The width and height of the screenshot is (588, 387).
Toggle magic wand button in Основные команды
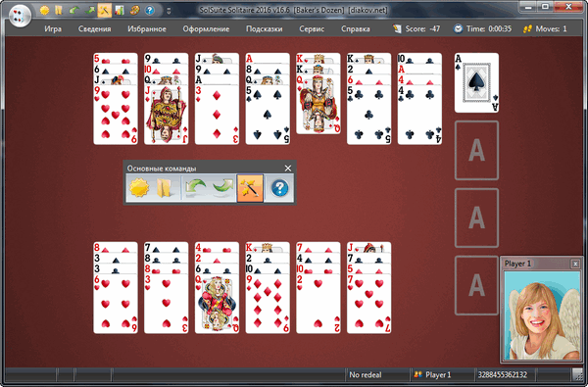tap(250, 188)
